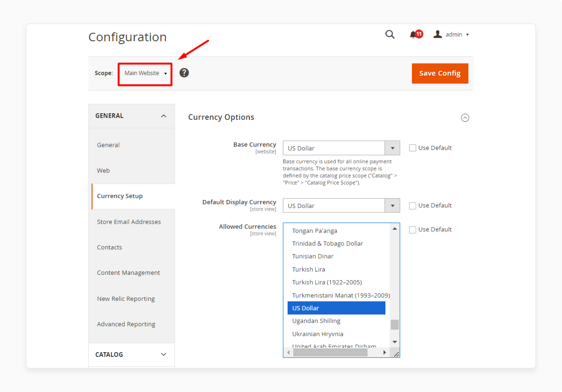This screenshot has width=562, height=392.
Task: Open Store Email Addresses tab
Action: click(129, 222)
